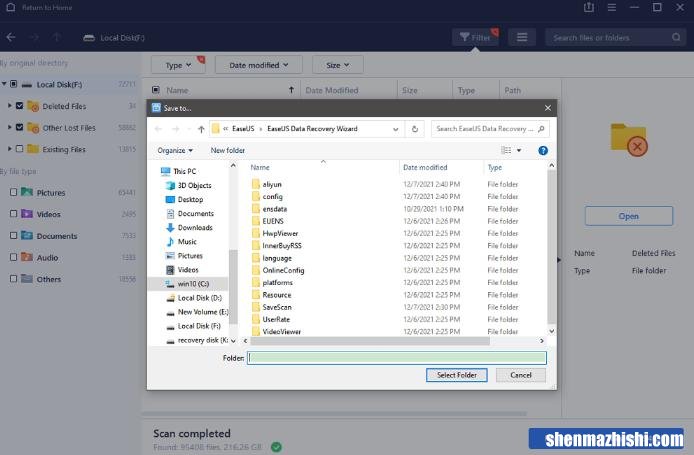Open the Type filter dropdown
Screen dimensions: 694x455
point(178,65)
